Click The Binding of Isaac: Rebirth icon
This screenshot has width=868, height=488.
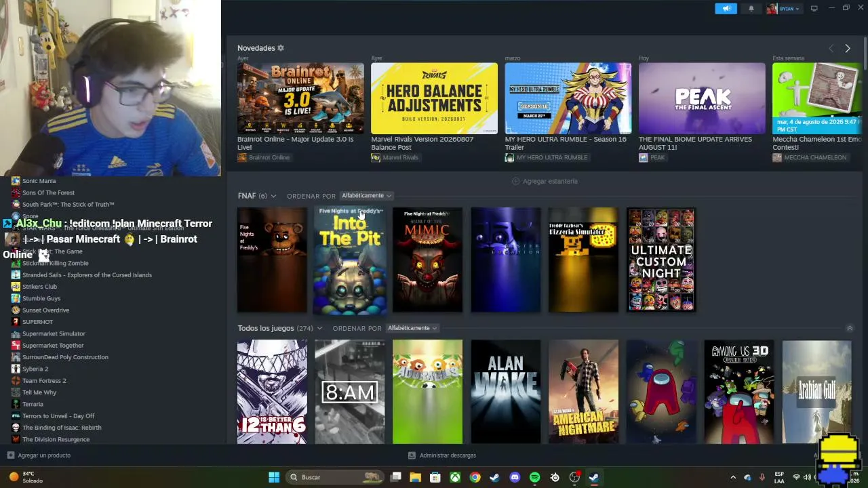16,428
